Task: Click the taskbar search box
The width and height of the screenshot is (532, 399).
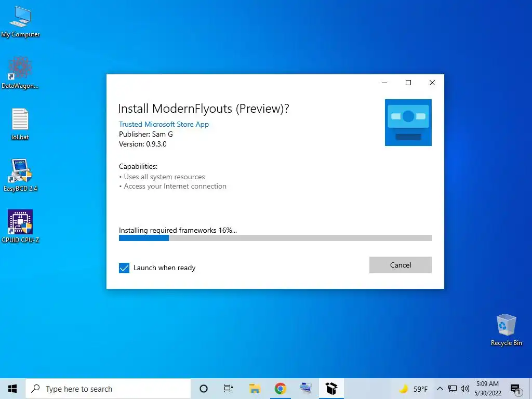Action: 108,389
